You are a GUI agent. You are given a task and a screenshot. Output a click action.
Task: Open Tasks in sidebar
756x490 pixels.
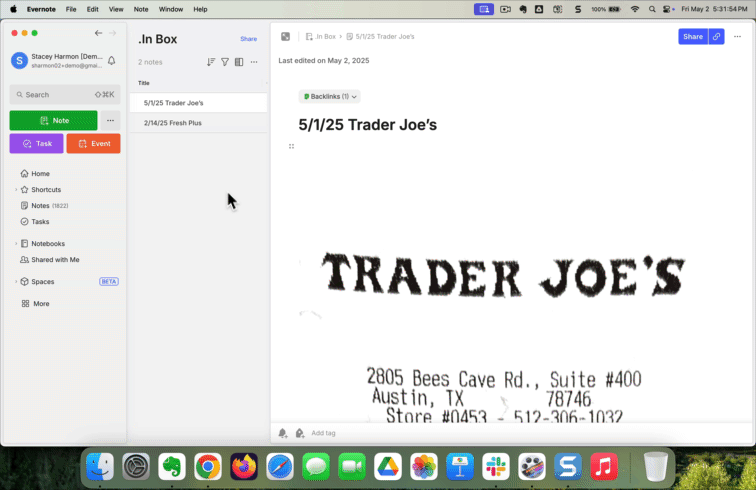click(40, 222)
